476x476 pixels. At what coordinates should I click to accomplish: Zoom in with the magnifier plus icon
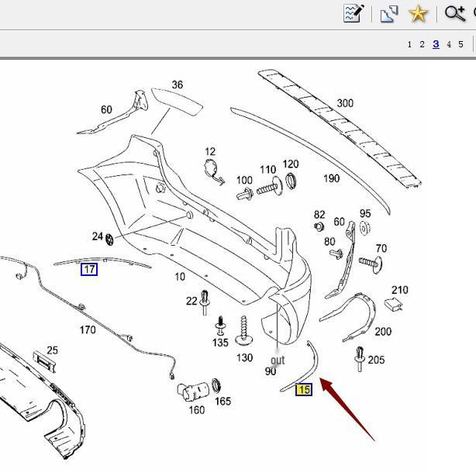point(455,13)
